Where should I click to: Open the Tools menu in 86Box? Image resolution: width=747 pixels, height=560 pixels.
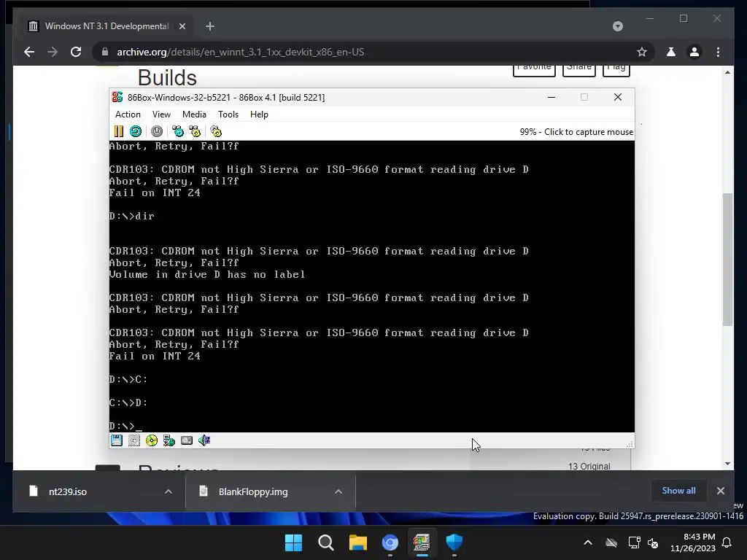coord(228,114)
